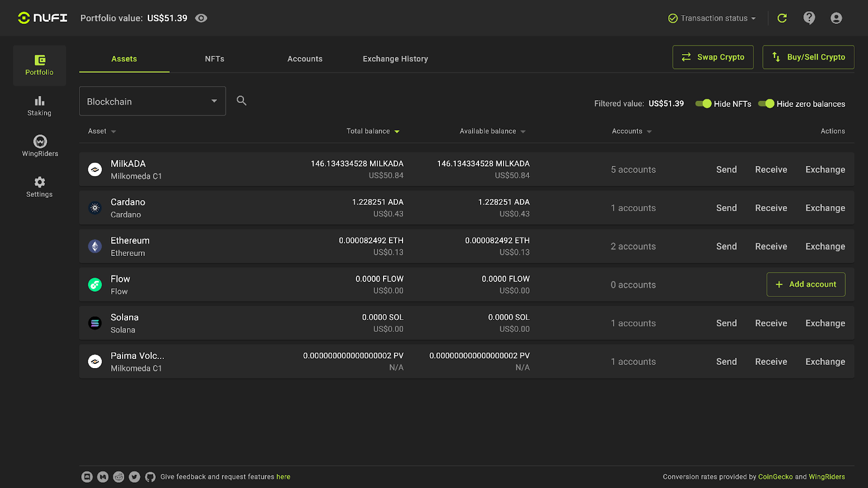Open the WingRiders link in the footer

(x=827, y=477)
